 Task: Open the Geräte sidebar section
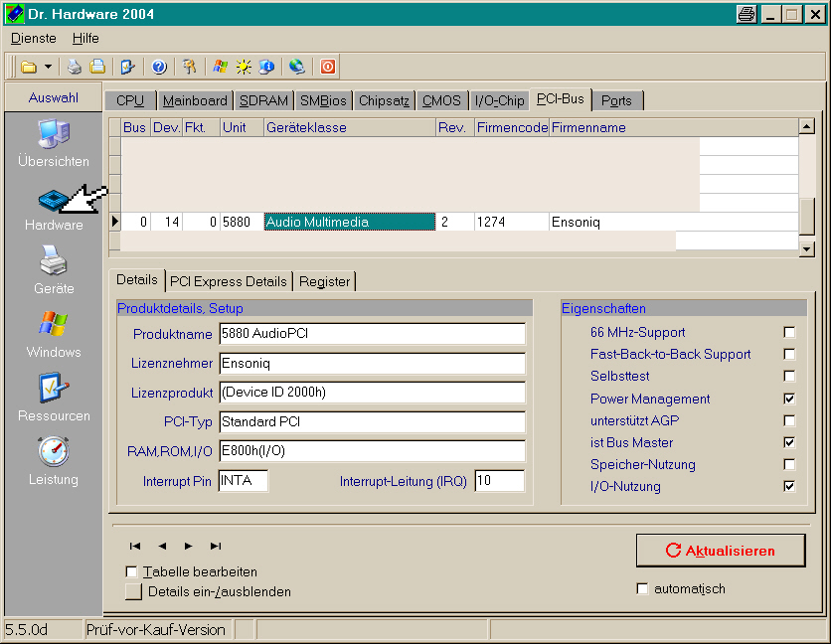click(x=54, y=271)
